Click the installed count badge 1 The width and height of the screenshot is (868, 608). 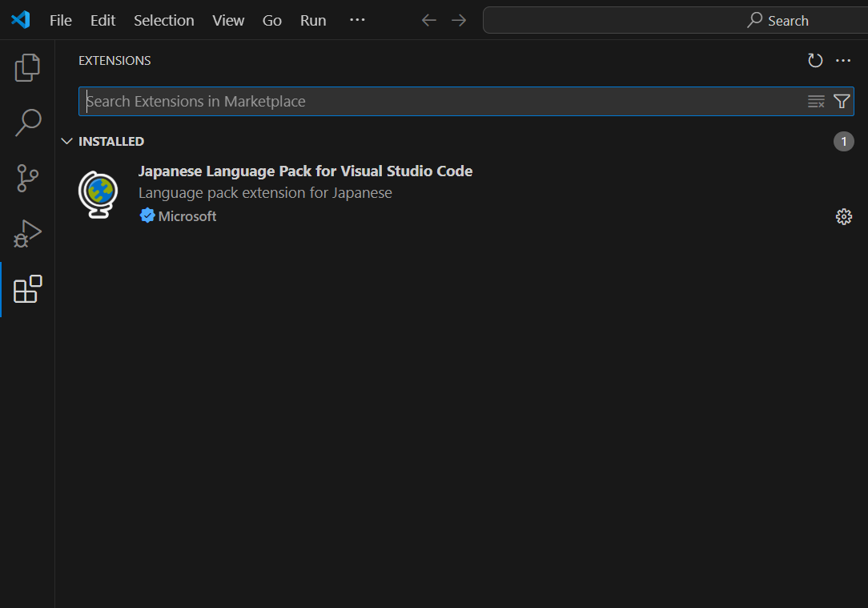tap(844, 141)
